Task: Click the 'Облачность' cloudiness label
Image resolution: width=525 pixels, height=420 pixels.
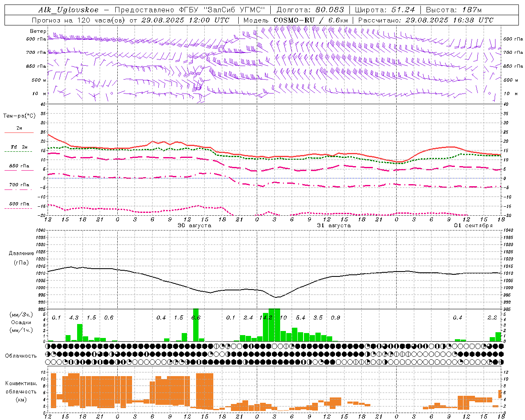Action: [x=21, y=356]
